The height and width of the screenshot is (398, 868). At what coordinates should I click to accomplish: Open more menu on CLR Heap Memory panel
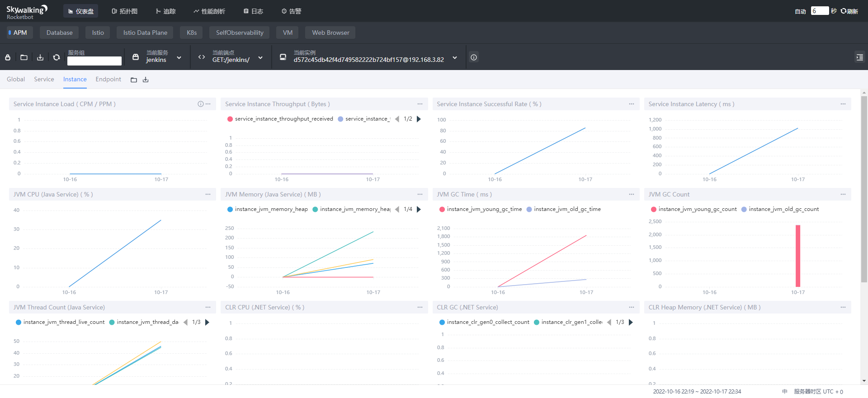tap(843, 307)
